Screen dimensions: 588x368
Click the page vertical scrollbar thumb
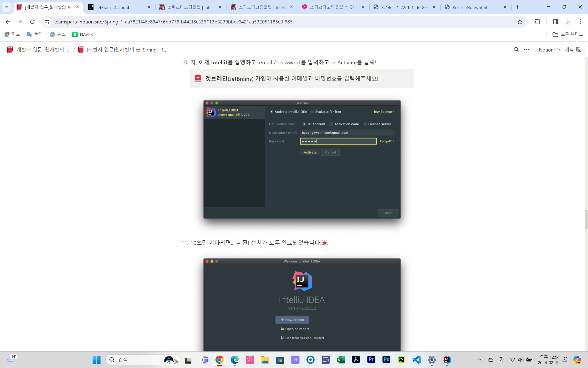(586, 219)
